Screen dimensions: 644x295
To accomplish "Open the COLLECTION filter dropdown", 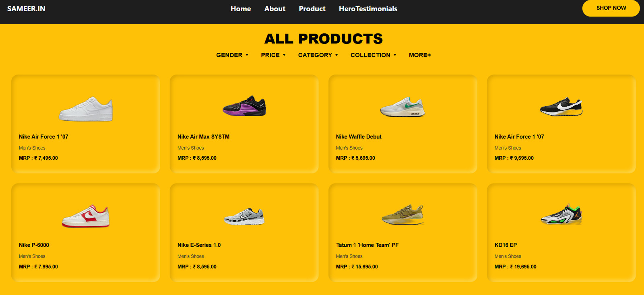I will click(x=374, y=55).
